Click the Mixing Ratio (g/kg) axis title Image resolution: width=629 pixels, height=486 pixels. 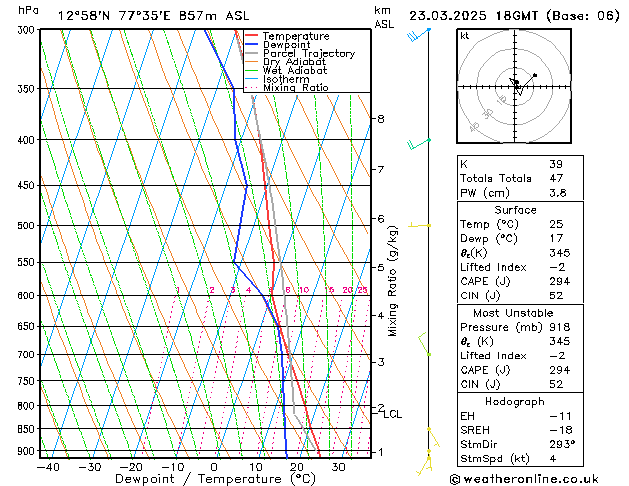[392, 281]
